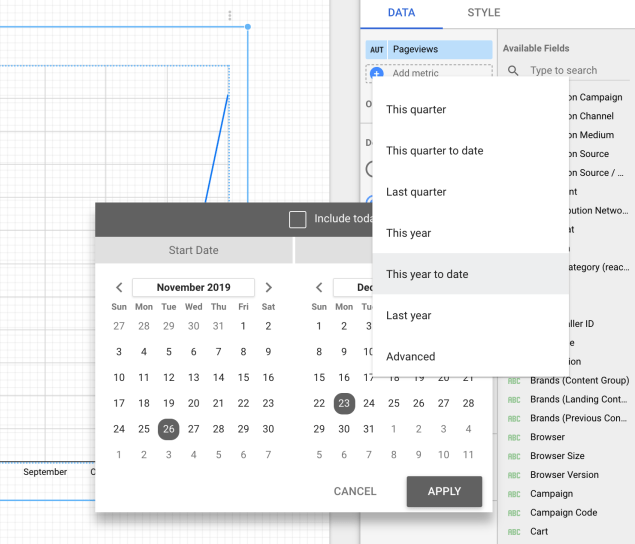This screenshot has width=635, height=544.
Task: Select December 23 in the end calendar
Action: 344,403
